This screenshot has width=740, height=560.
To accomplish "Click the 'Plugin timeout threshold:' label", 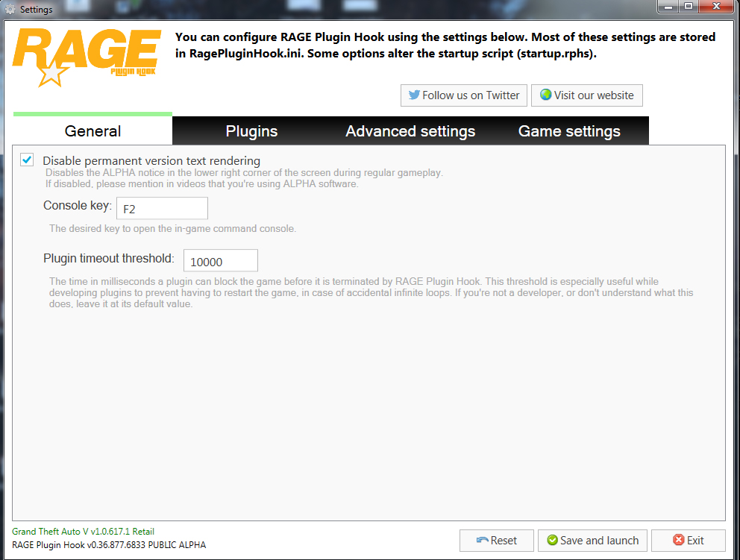I will point(109,258).
